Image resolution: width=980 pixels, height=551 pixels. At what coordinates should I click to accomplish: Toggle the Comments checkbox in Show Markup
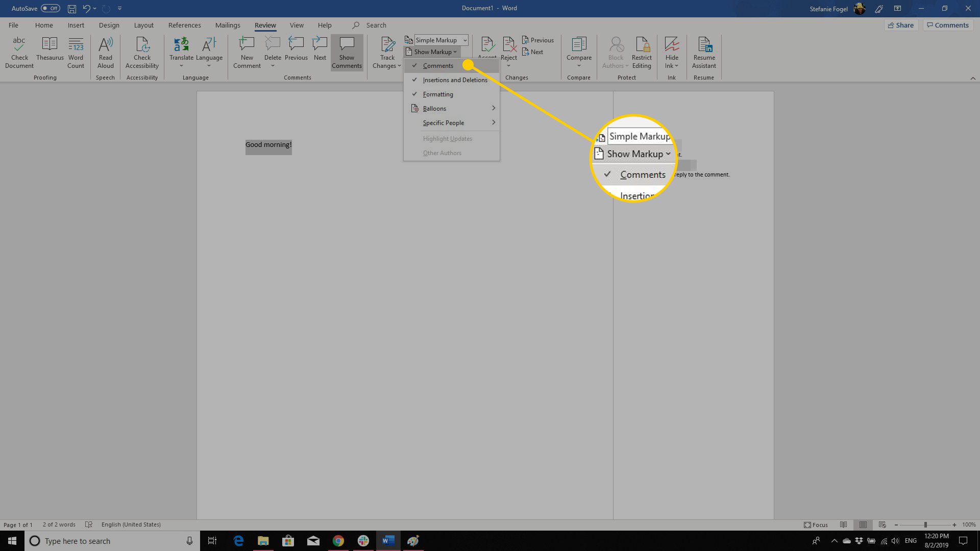438,65
